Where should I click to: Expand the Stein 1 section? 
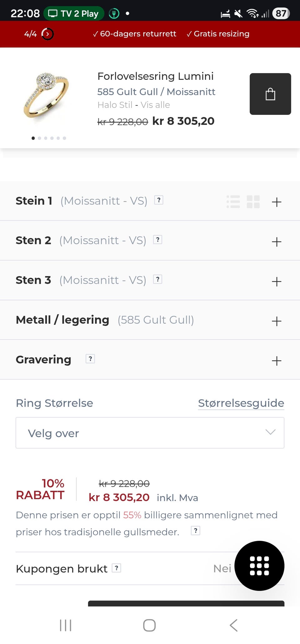tap(277, 202)
